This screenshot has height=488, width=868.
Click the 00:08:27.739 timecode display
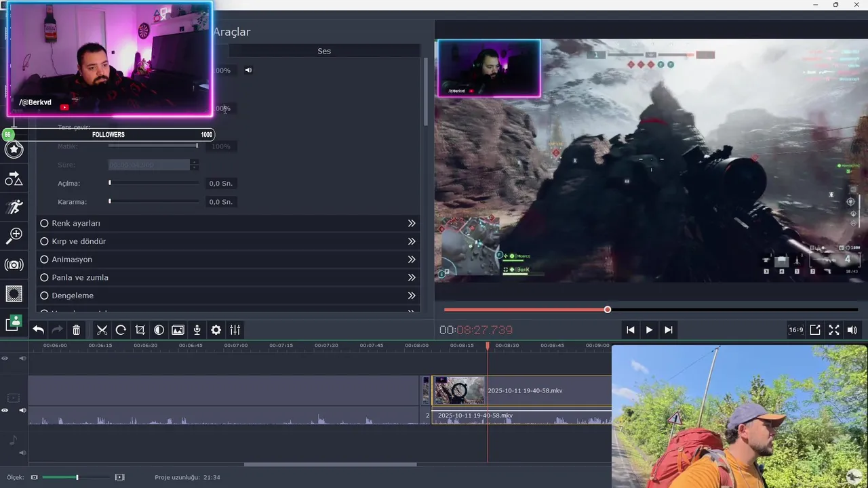click(476, 330)
